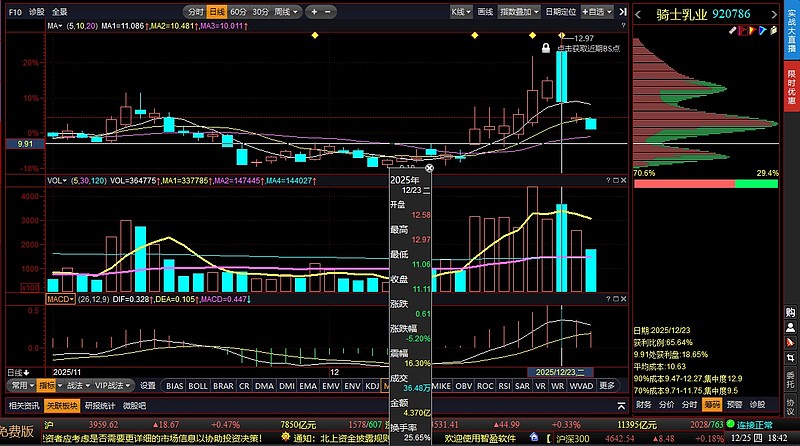Open the 周线 period dropdown

tap(287, 12)
